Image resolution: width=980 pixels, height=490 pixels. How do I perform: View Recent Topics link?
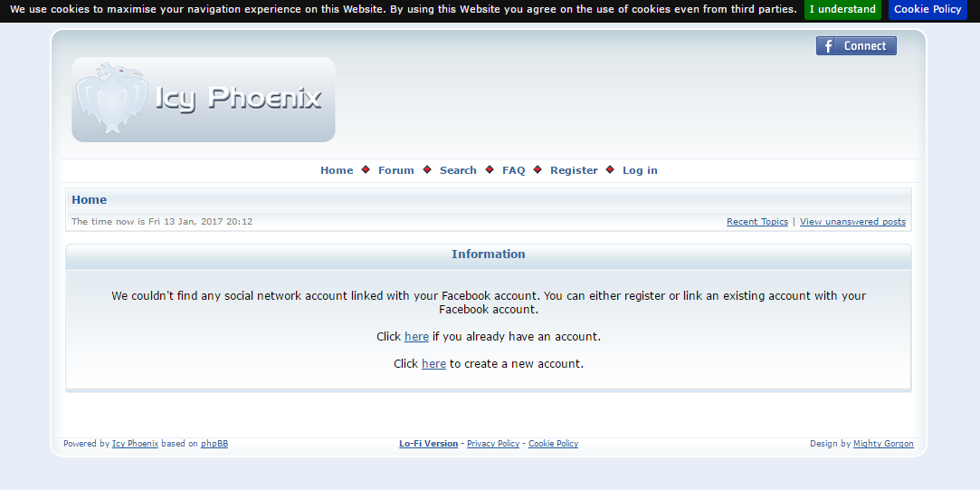[x=757, y=222]
